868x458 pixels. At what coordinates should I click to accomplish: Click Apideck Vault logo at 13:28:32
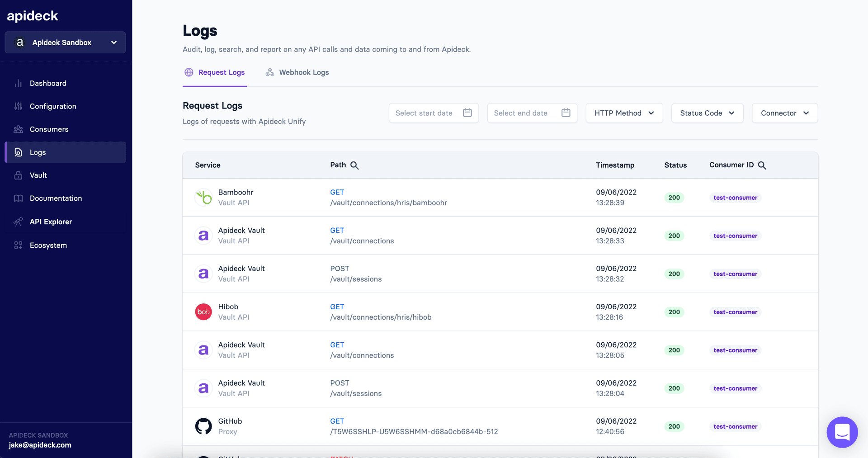click(x=203, y=274)
